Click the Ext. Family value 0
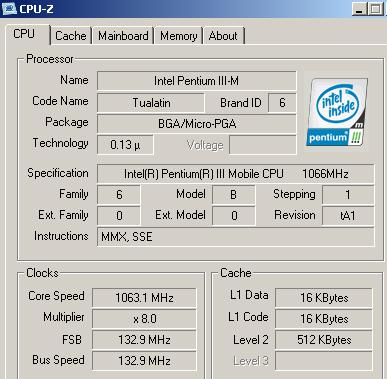Screen dimensions: 387x379 119,216
